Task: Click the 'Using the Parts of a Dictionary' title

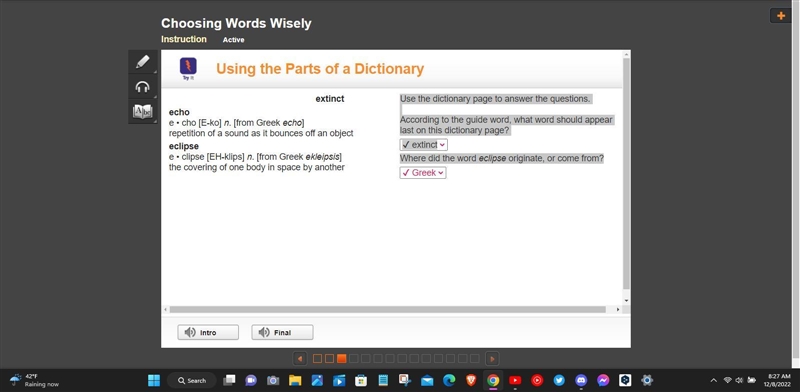Action: [320, 69]
